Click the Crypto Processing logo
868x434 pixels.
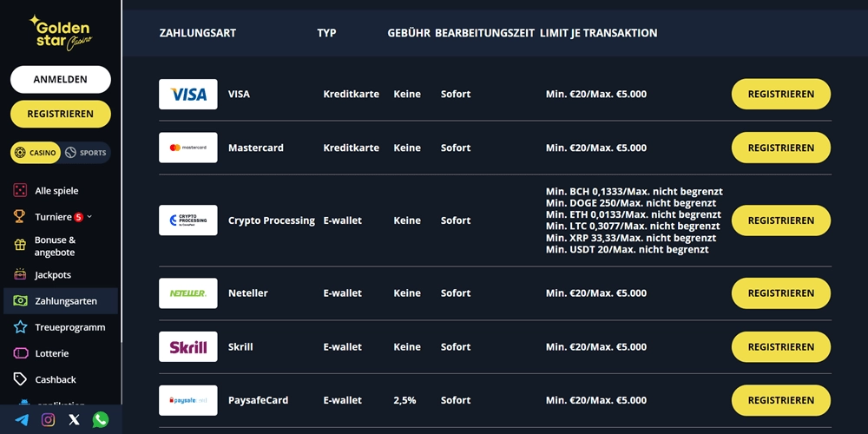pyautogui.click(x=188, y=220)
